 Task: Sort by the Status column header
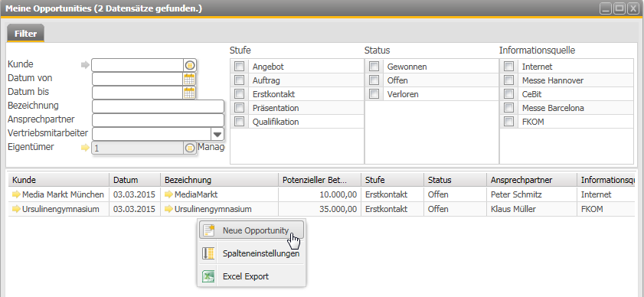(x=455, y=180)
